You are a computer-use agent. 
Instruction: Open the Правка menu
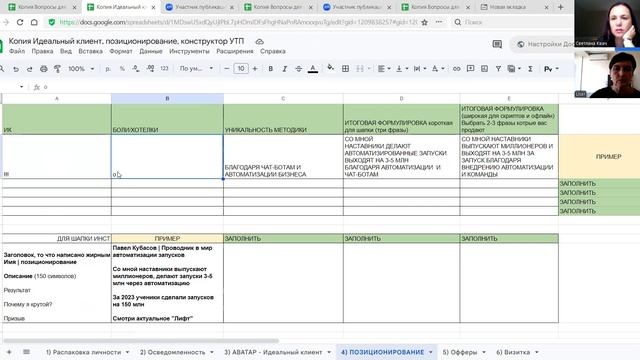click(42, 51)
